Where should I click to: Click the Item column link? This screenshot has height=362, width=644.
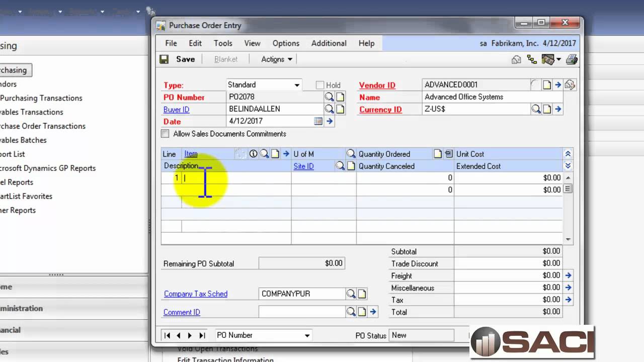pyautogui.click(x=191, y=154)
